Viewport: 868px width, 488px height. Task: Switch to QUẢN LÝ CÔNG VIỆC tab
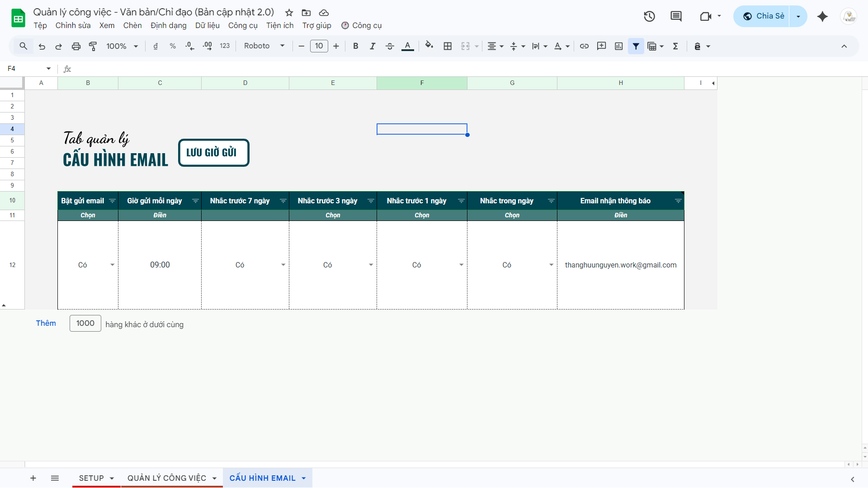point(167,478)
